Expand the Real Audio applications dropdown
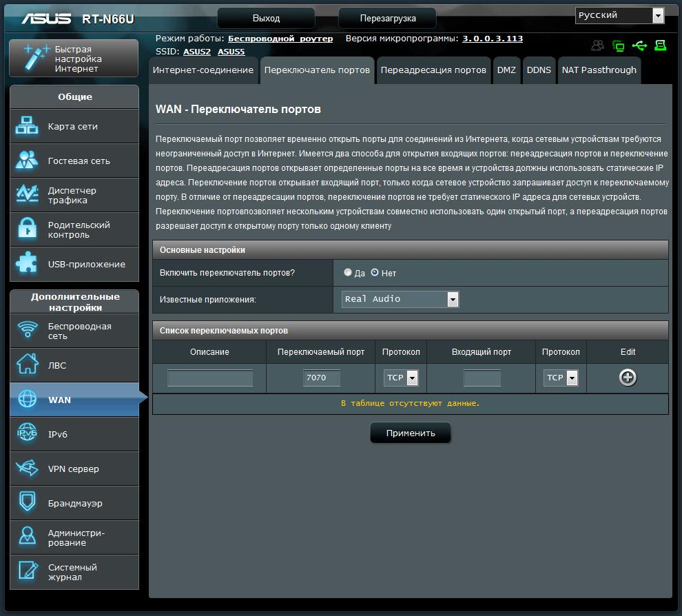The image size is (682, 616). pos(400,299)
